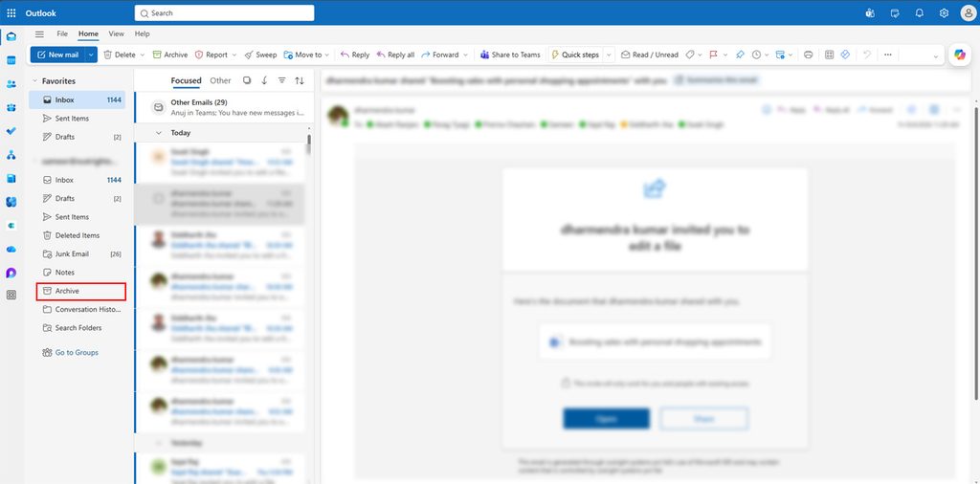Switch to the View ribbon tab
This screenshot has height=484, width=980.
(116, 33)
